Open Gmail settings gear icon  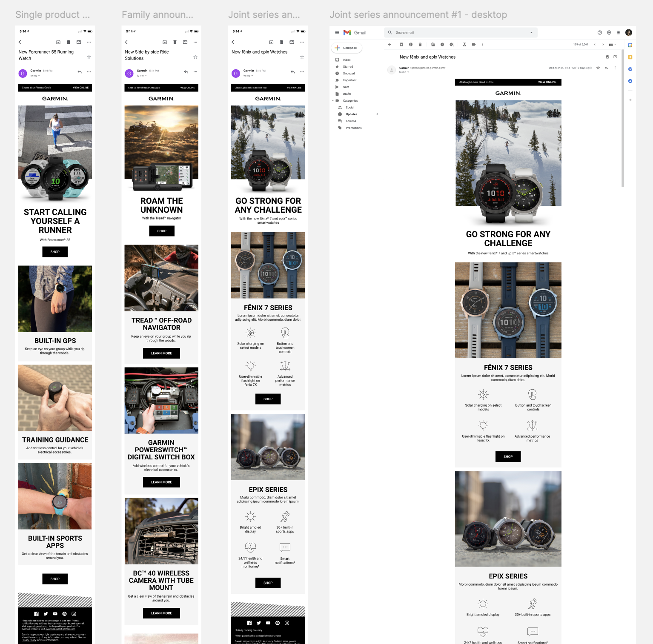coord(609,32)
